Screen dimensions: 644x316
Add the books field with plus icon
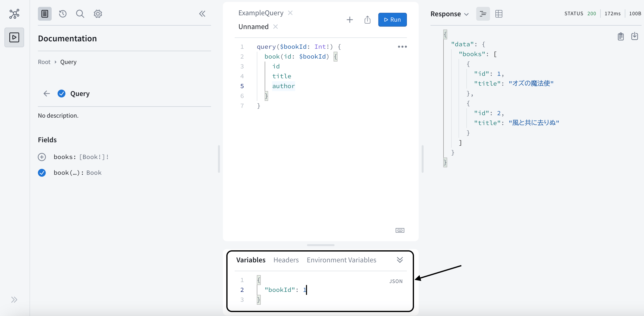pyautogui.click(x=42, y=157)
